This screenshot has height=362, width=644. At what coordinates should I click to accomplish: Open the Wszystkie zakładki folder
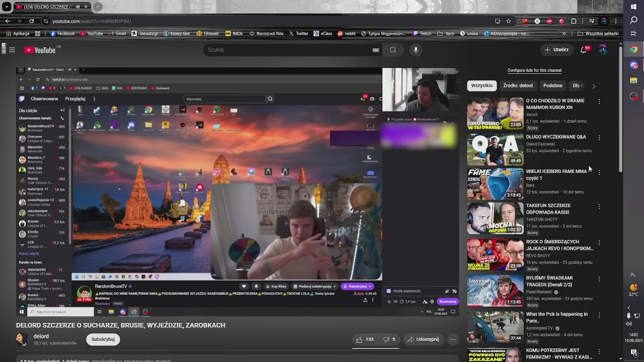[x=598, y=34]
